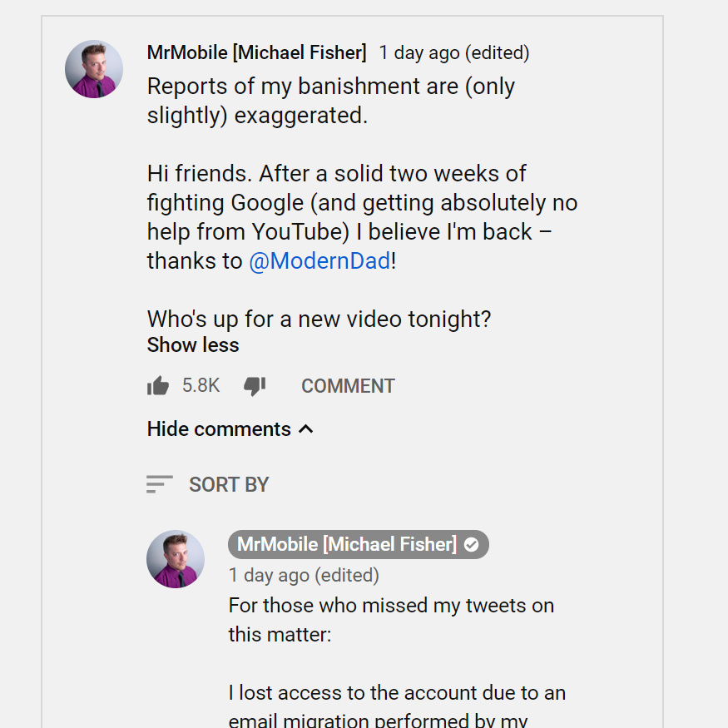Click the 'Reports of my banishment' post text
Screen dimensions: 728x728
331,101
